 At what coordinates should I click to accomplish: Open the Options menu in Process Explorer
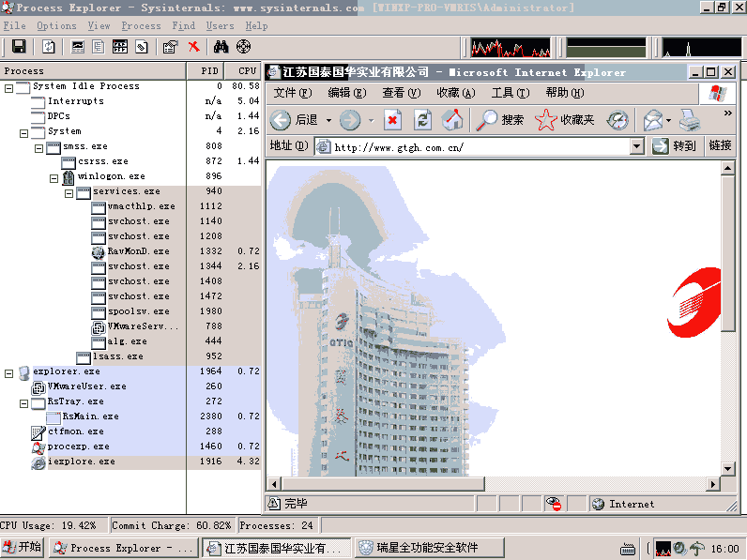[x=56, y=25]
